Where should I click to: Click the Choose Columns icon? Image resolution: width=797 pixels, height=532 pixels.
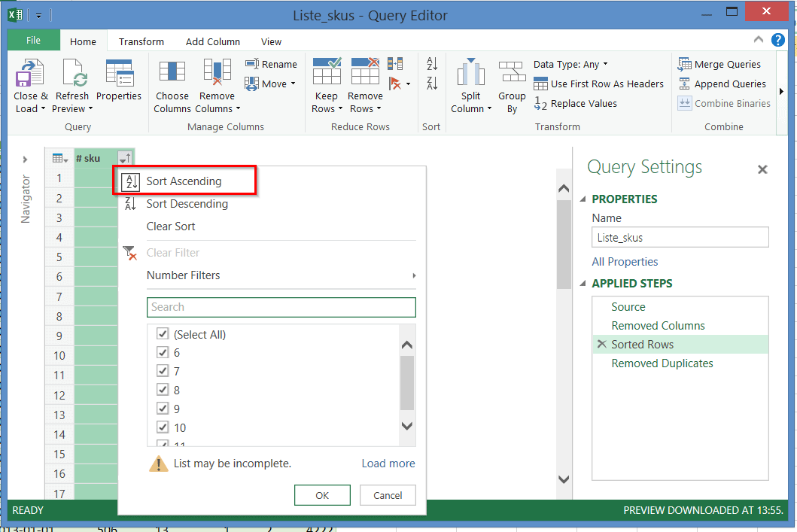(x=172, y=73)
